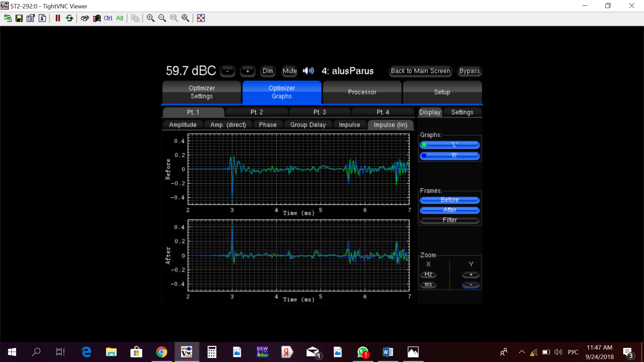The height and width of the screenshot is (362, 644).
Task: Toggle the 'R' channel graph
Action: 450,156
